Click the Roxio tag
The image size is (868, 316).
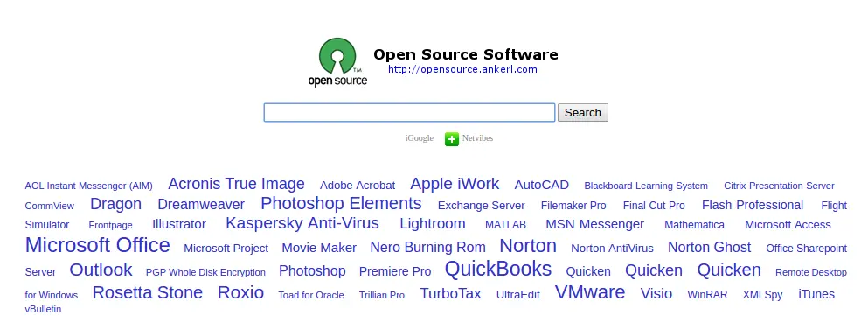tap(240, 292)
